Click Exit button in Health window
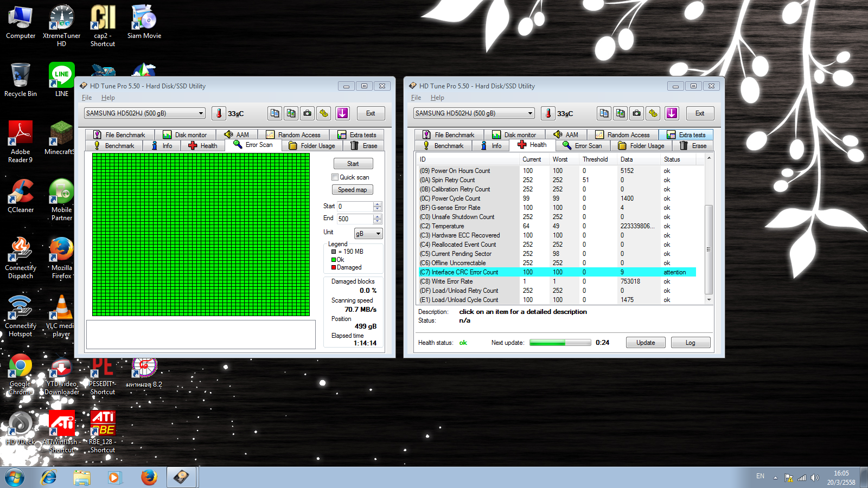 tap(700, 113)
